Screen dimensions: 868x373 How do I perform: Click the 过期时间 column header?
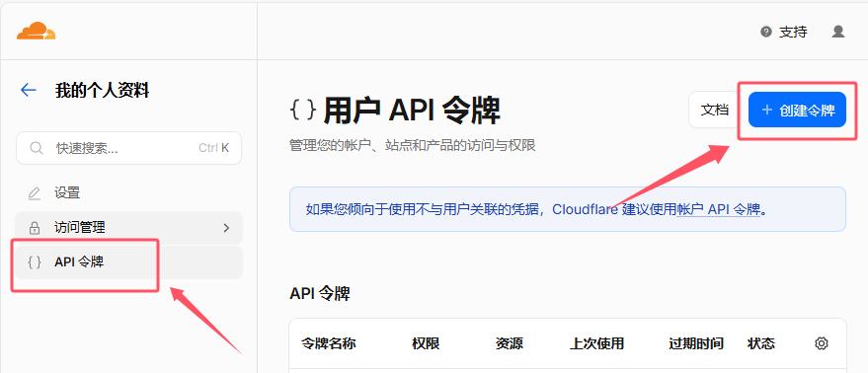tap(696, 343)
